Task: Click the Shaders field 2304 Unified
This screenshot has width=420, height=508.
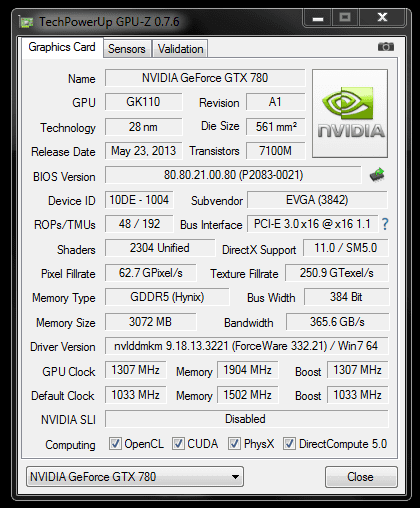Action: click(x=160, y=248)
